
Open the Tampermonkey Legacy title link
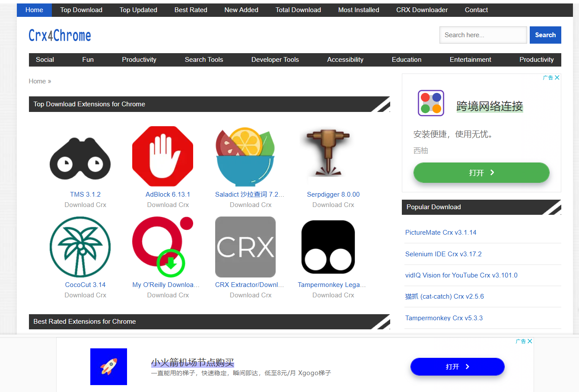332,285
